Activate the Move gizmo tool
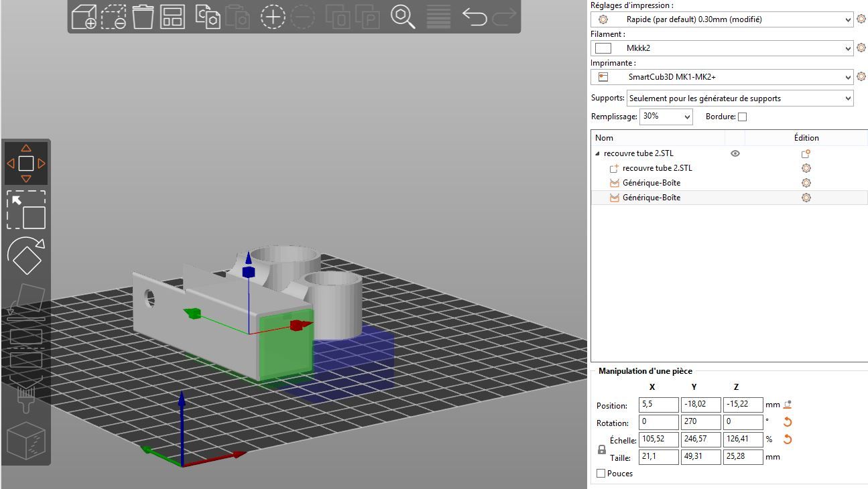 point(26,163)
